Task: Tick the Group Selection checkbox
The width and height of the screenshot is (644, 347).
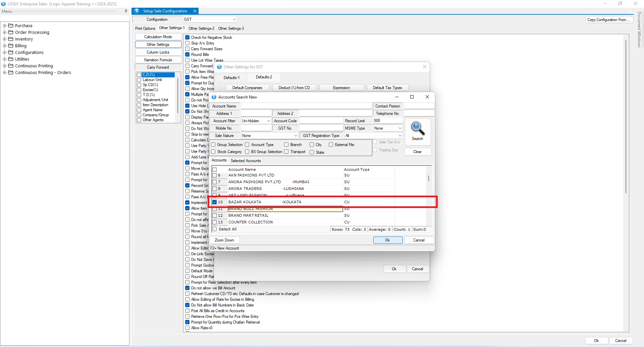Action: pyautogui.click(x=213, y=145)
